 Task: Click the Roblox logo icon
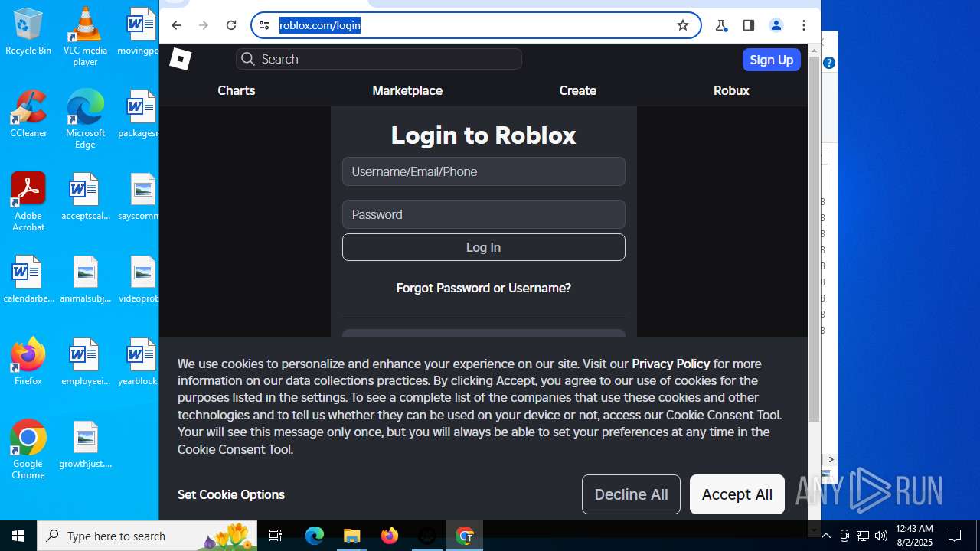[180, 59]
